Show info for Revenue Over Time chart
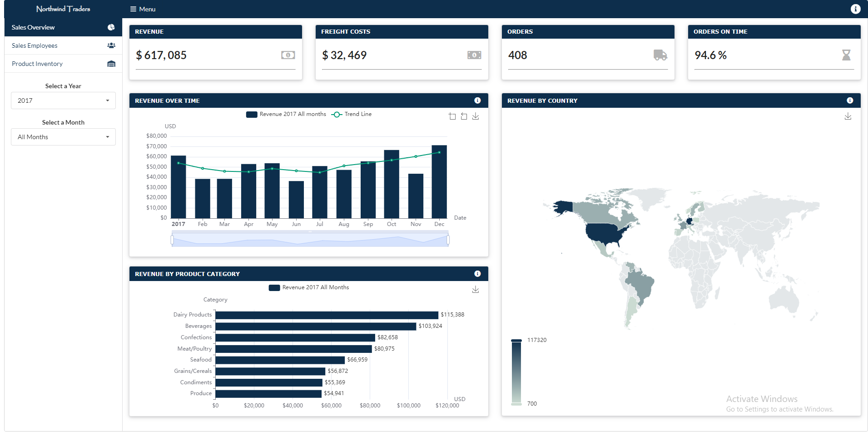This screenshot has width=868, height=432. [477, 100]
